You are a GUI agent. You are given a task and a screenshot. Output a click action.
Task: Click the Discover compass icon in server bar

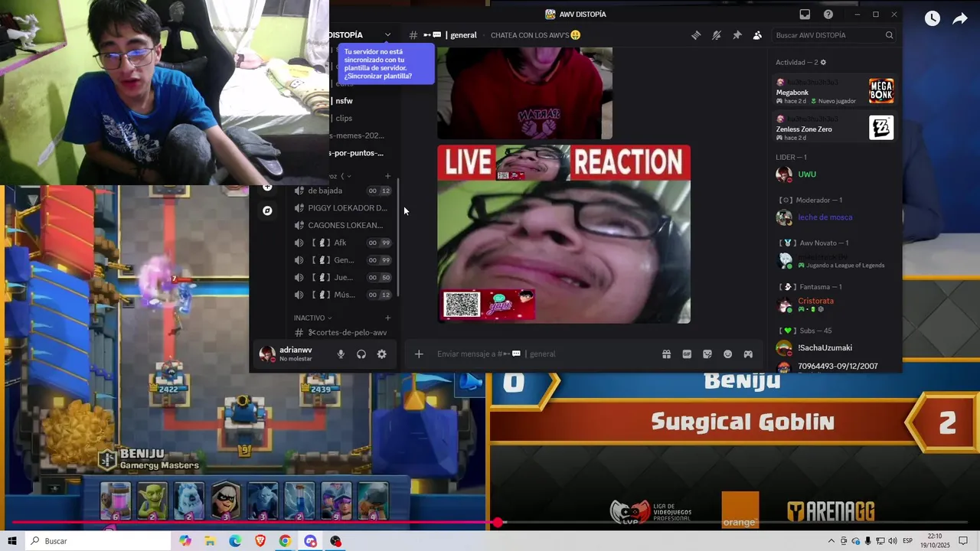[x=267, y=210]
